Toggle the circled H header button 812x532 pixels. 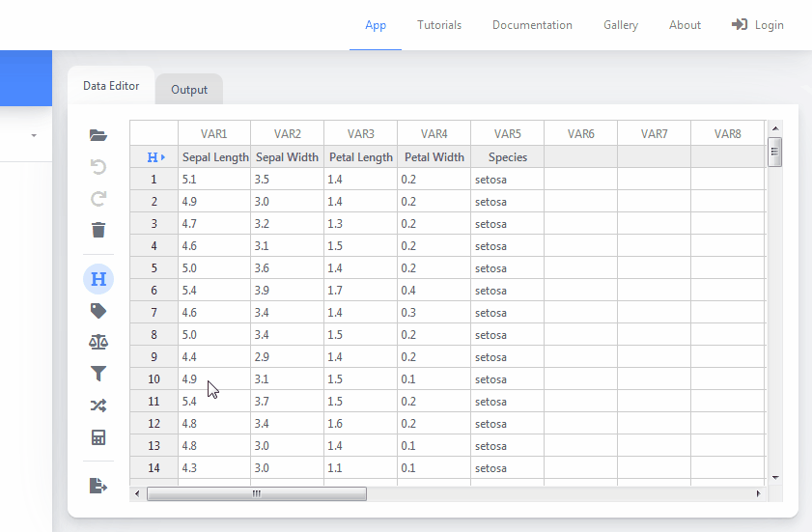coord(98,279)
